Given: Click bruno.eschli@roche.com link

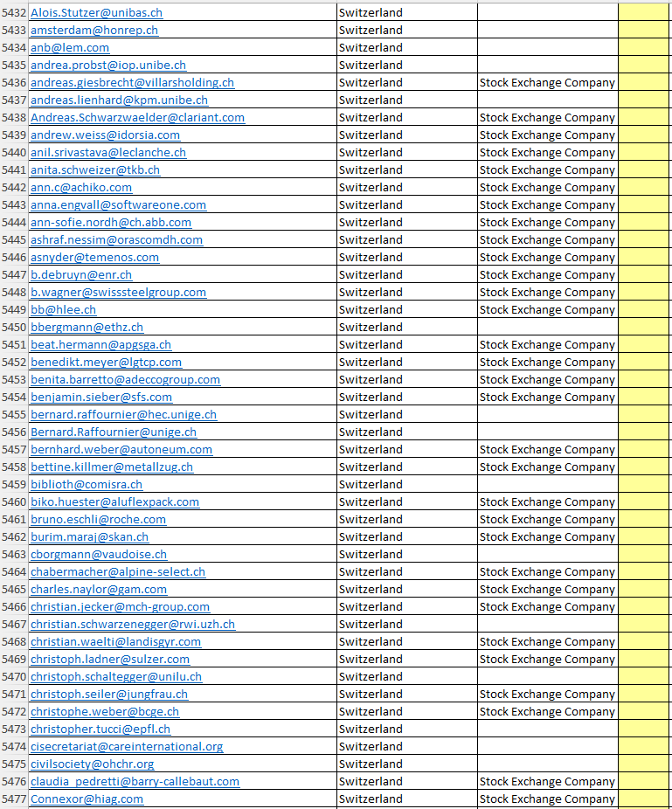Looking at the screenshot, I should 98,520.
